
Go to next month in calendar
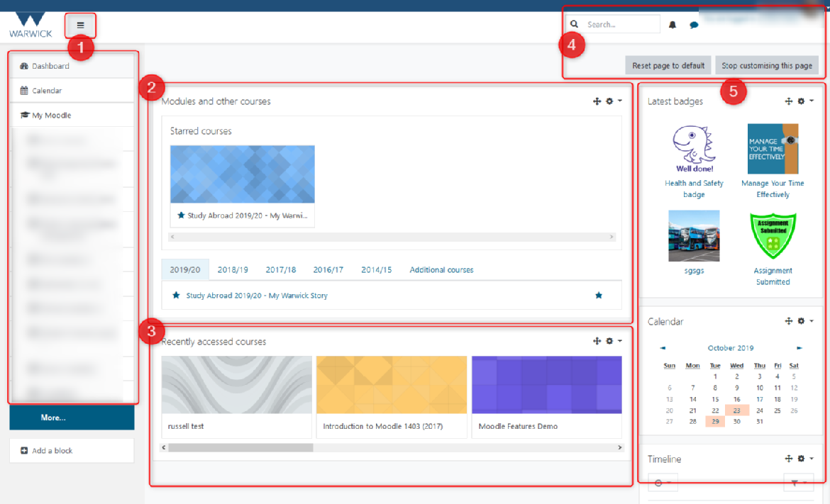799,348
